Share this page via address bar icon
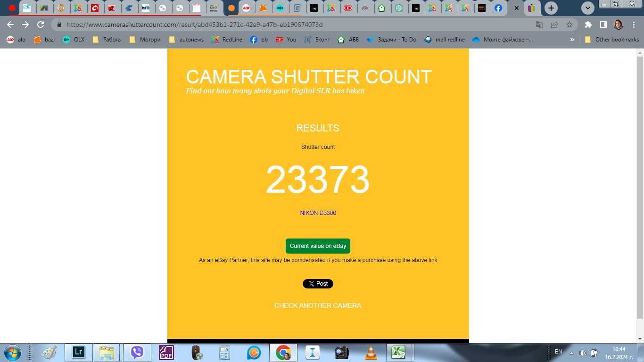Image resolution: width=644 pixels, height=362 pixels. [554, 25]
